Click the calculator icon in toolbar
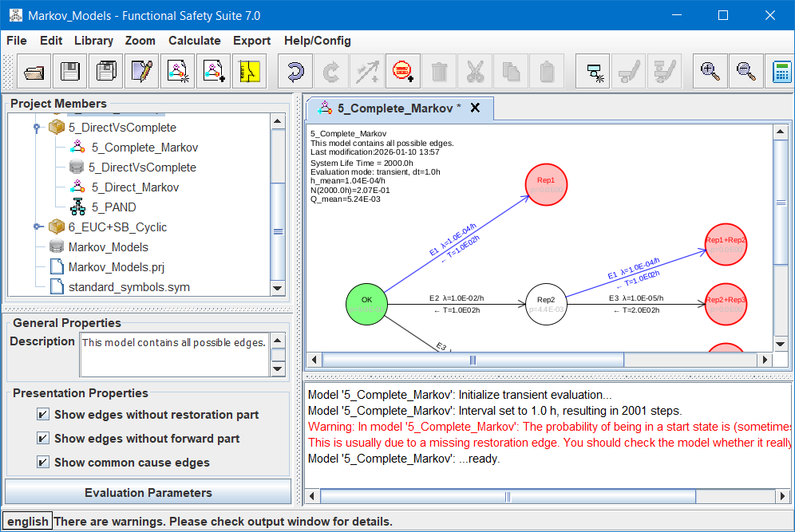Screen dimensions: 795x532 pos(780,72)
